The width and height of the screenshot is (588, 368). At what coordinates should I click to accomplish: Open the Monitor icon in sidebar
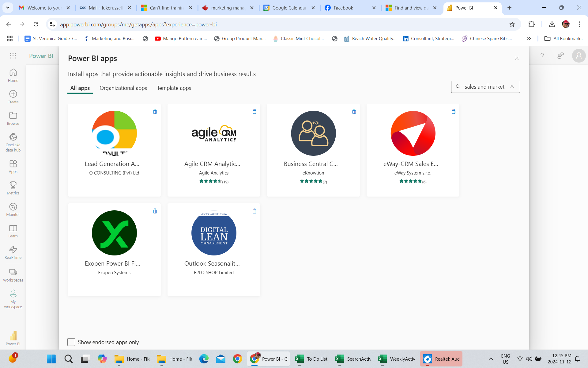click(13, 206)
